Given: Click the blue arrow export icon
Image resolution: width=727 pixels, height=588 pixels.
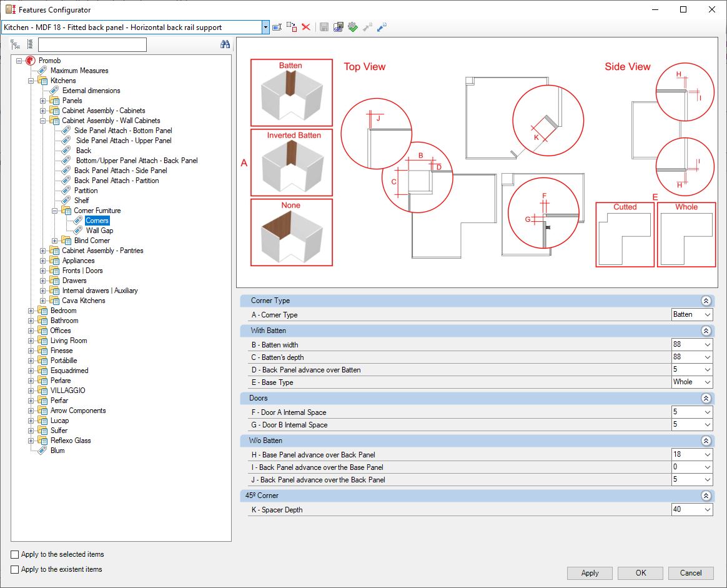Looking at the screenshot, I should pos(382,27).
